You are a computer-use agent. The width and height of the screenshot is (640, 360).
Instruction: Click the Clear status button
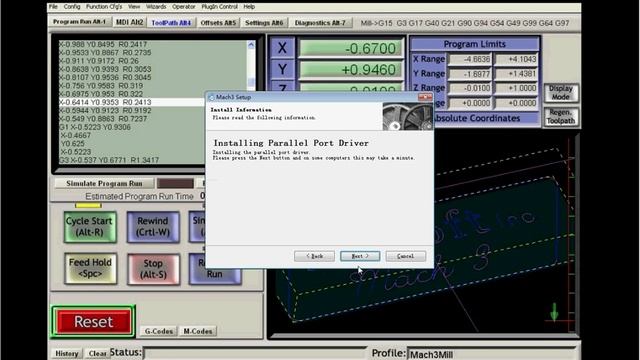pyautogui.click(x=97, y=353)
